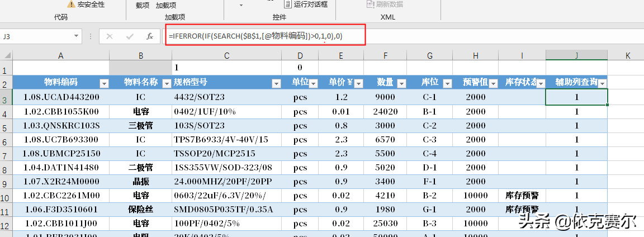
Task: Click selected cell J3 showing 1
Action: (x=577, y=97)
